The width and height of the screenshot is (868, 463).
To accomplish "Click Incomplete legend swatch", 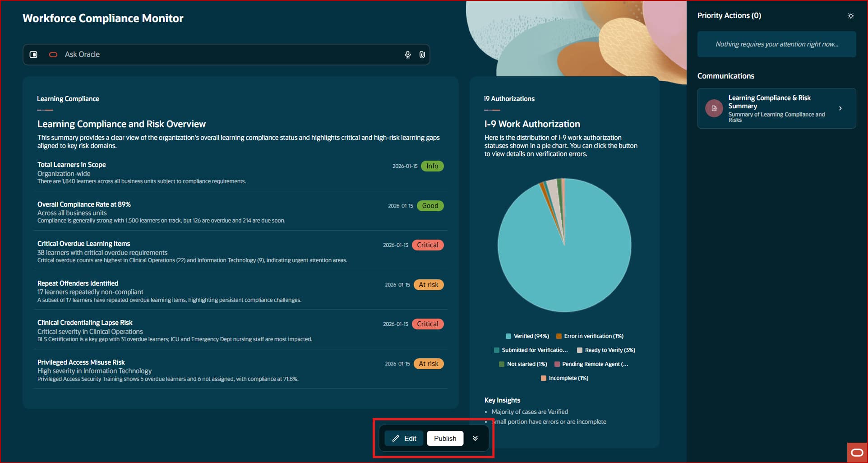I will coord(544,378).
